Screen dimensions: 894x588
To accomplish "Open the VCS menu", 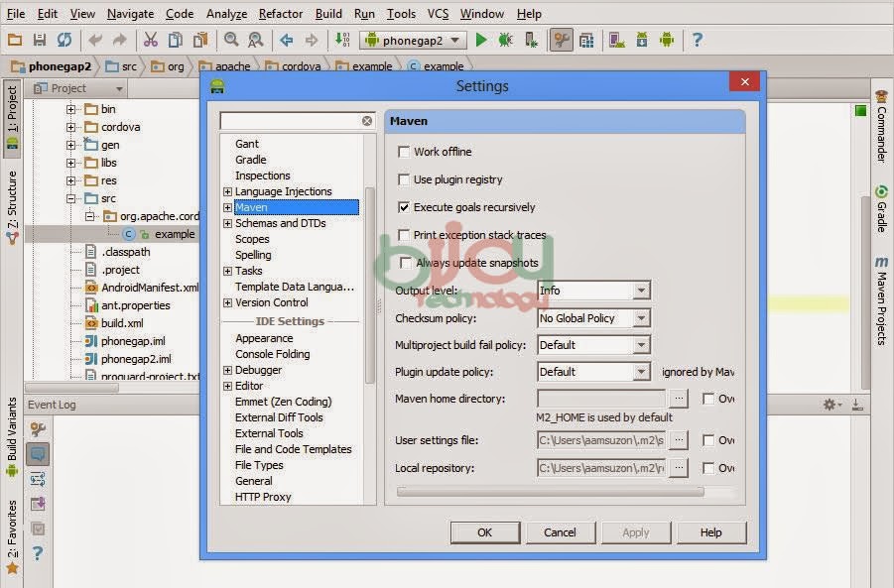I will [438, 14].
